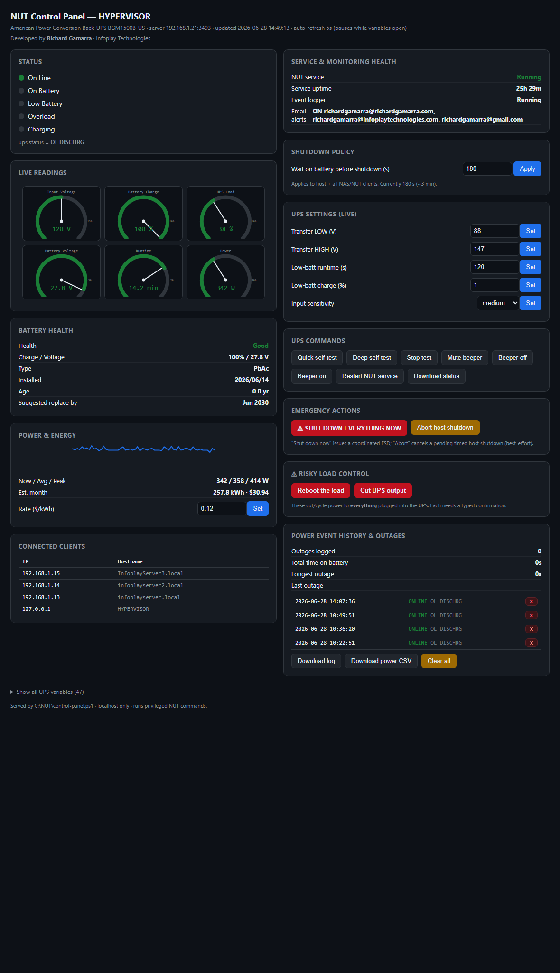The height and width of the screenshot is (973, 560).
Task: Click the Low-batt runtime input field
Action: [x=495, y=267]
